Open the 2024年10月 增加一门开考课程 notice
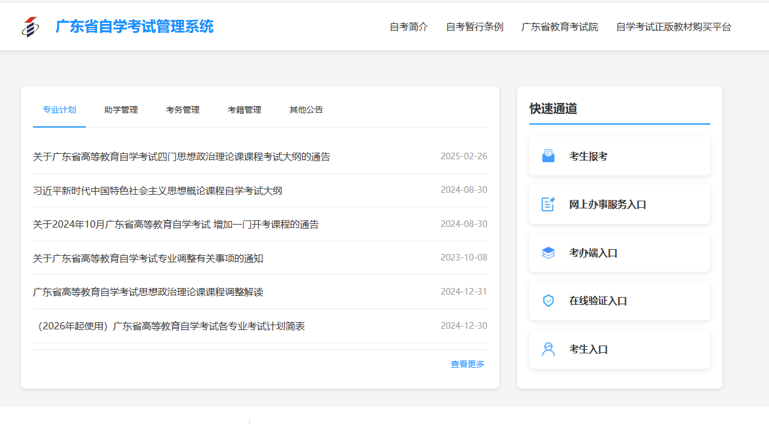Screen dimensions: 769x424 [x=175, y=224]
